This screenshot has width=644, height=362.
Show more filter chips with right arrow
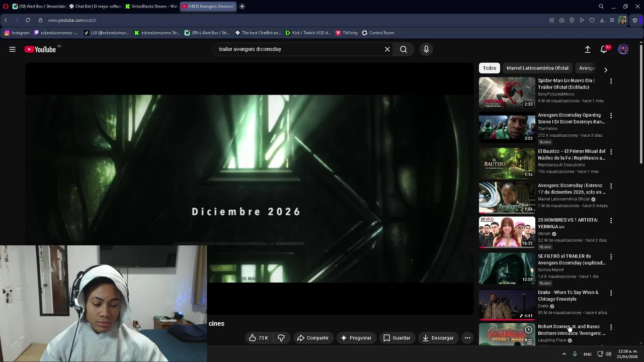tap(606, 69)
